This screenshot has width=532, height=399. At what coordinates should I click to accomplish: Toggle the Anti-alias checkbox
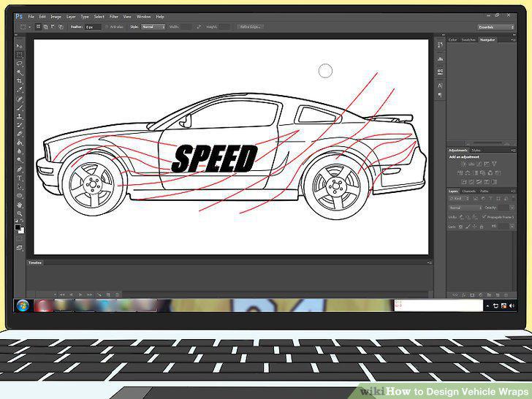click(107, 26)
